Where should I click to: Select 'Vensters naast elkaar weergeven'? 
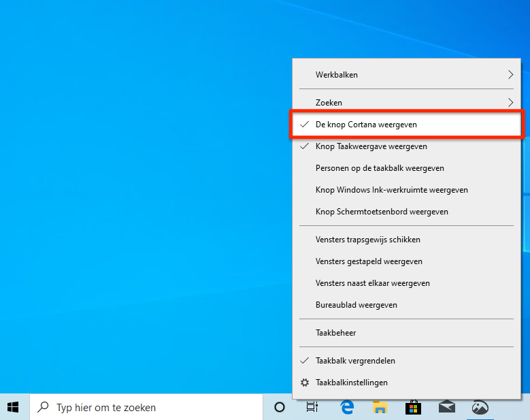[x=372, y=283]
